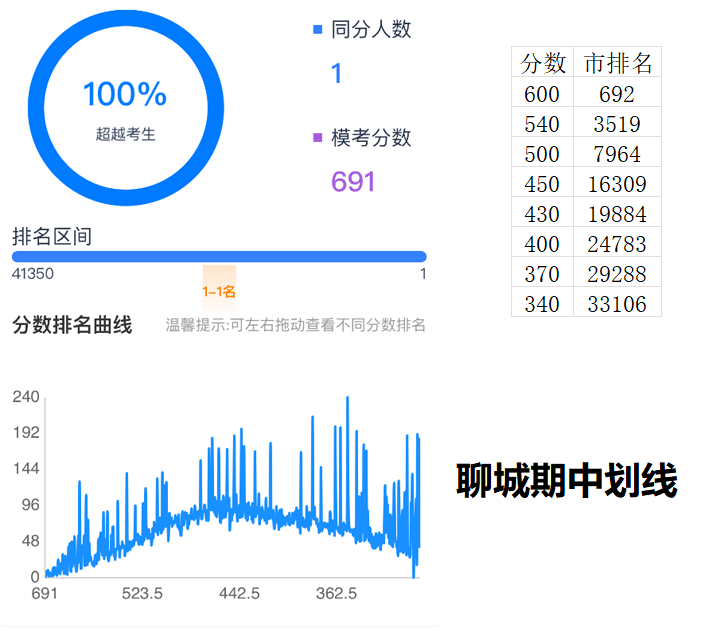Click the blue 排名区间 range bar
The height and width of the screenshot is (631, 702).
pos(219,256)
